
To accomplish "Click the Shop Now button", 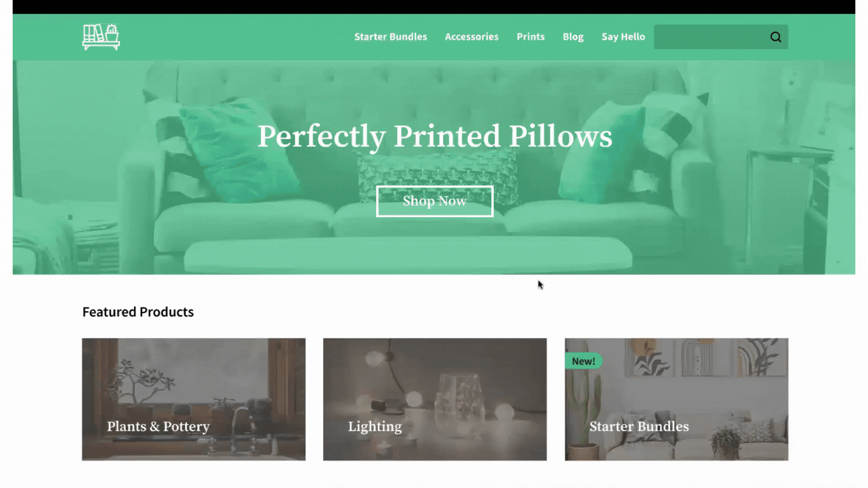I will (434, 201).
